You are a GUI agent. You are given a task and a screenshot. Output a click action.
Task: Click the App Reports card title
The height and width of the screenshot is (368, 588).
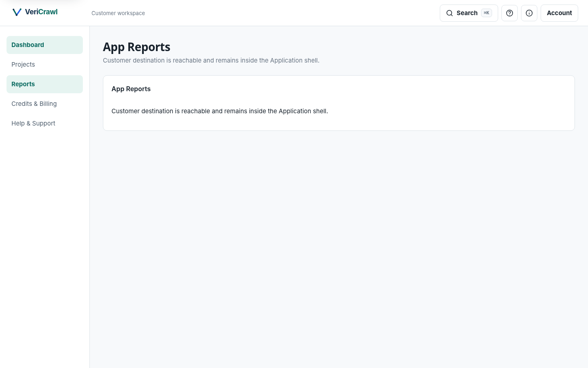[131, 89]
